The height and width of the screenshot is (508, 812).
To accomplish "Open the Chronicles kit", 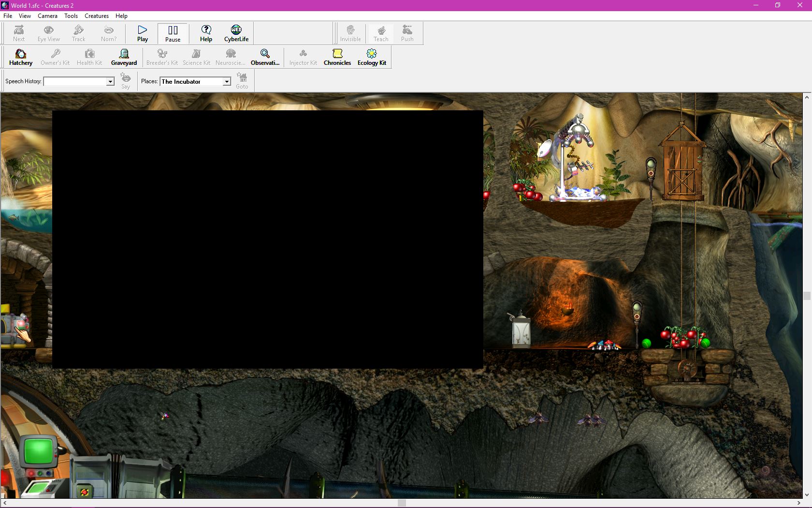I will pyautogui.click(x=337, y=57).
